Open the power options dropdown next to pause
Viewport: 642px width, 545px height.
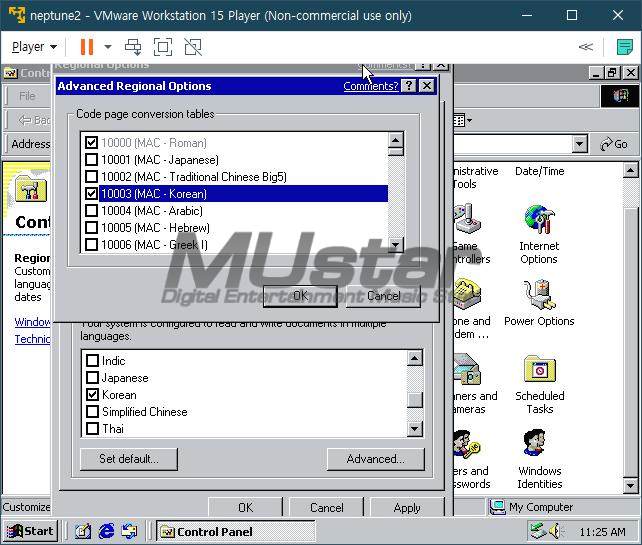coord(108,47)
